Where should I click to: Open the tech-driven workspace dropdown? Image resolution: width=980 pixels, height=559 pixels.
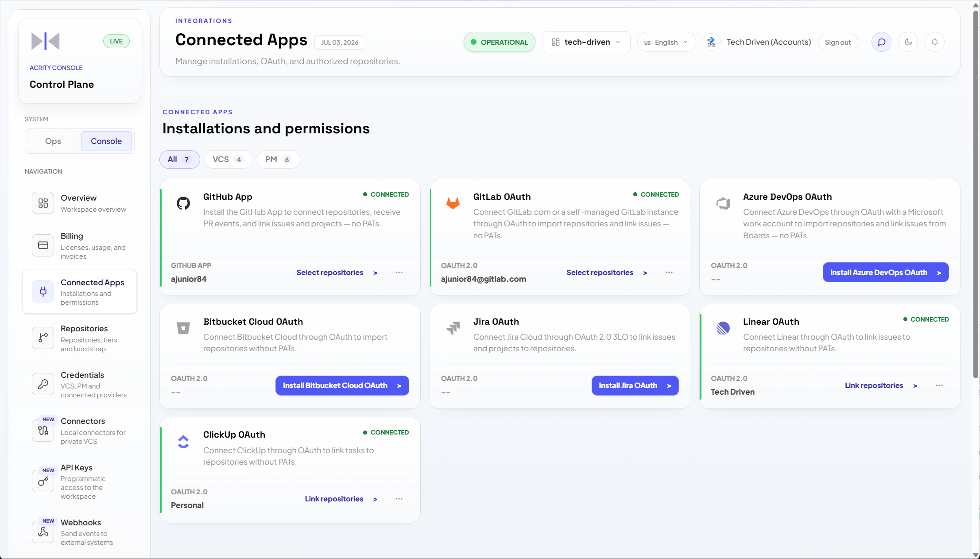pos(586,42)
